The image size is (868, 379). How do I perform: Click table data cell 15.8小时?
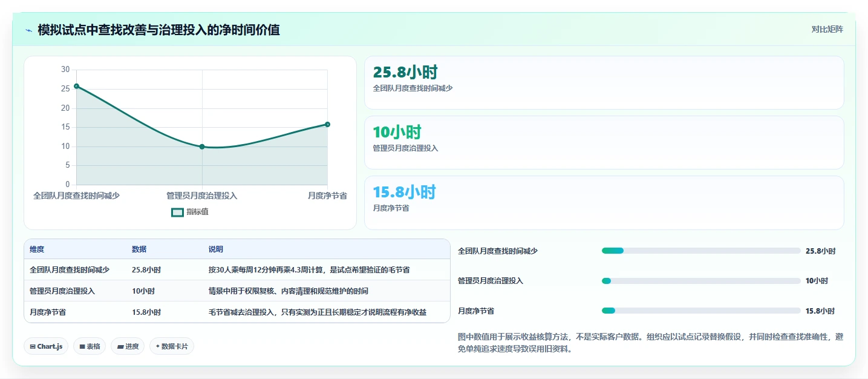(x=146, y=312)
